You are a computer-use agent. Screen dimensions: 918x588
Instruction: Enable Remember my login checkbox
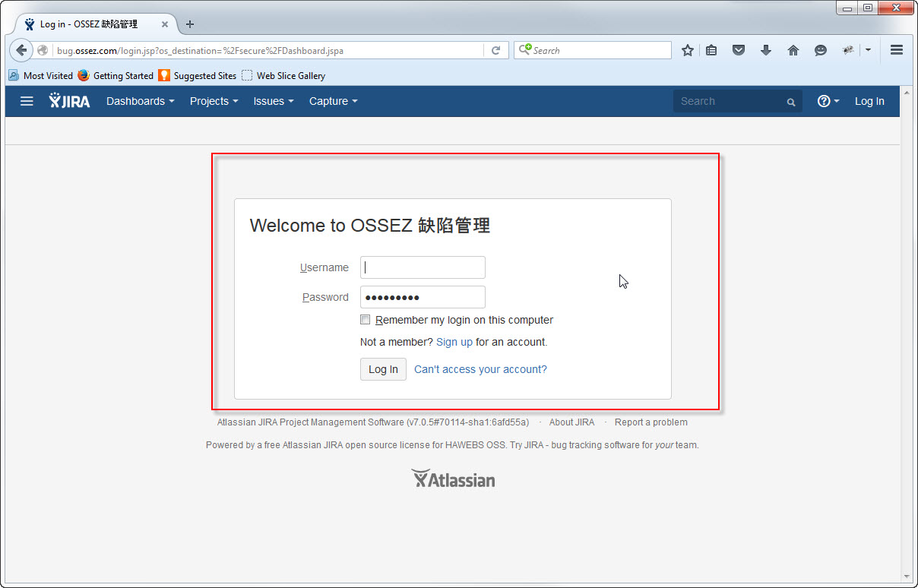[366, 320]
